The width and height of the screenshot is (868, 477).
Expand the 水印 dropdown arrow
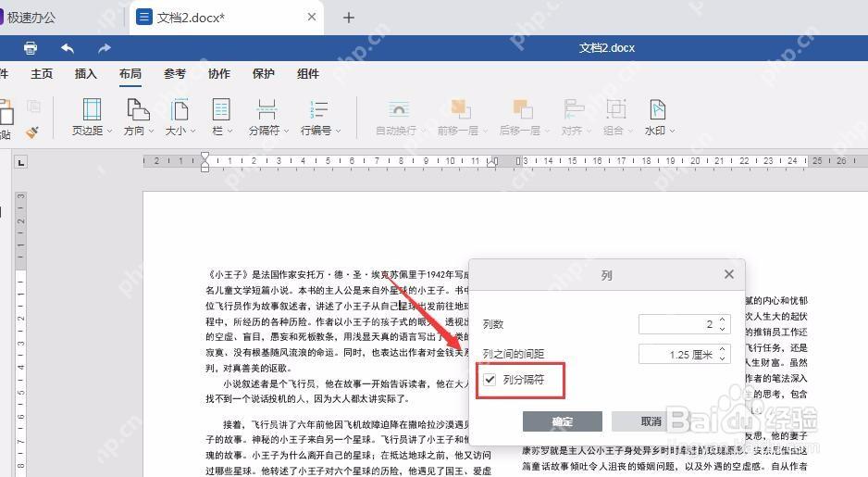pos(673,132)
